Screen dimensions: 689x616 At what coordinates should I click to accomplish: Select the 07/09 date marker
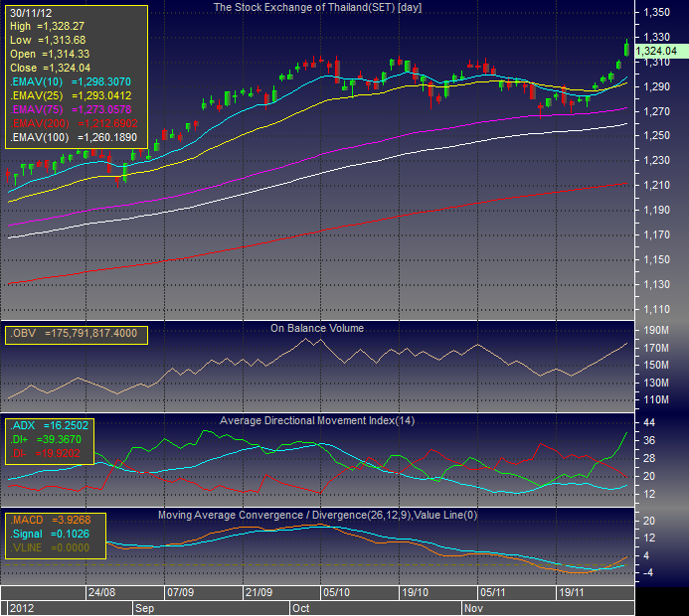tap(180, 592)
